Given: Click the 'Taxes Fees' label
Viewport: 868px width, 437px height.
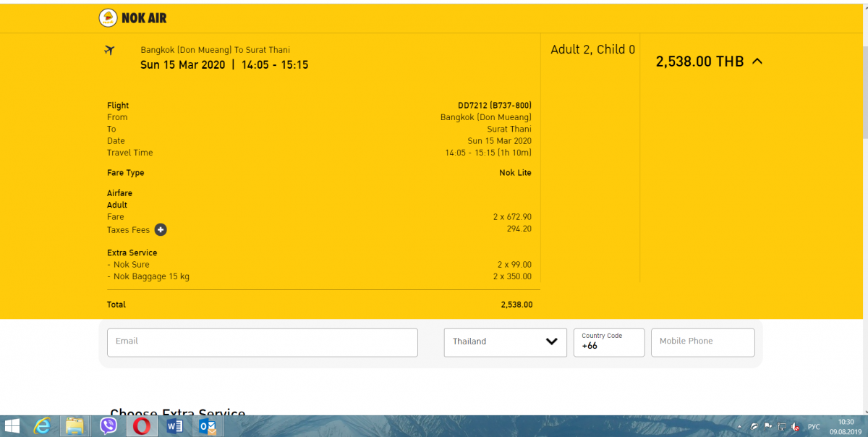Looking at the screenshot, I should coord(128,230).
